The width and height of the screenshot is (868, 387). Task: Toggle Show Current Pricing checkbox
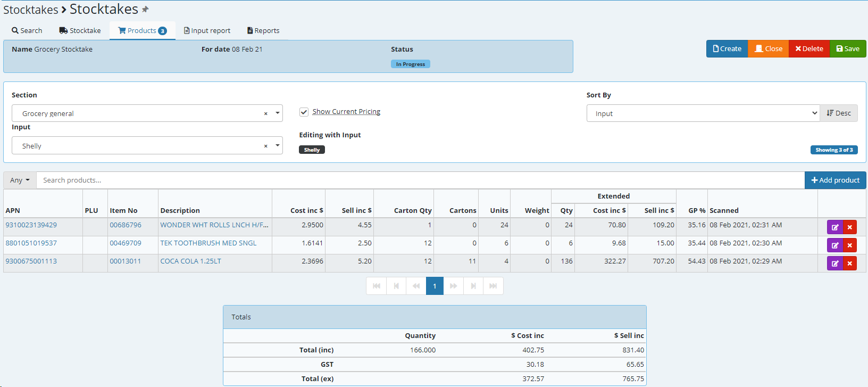304,112
